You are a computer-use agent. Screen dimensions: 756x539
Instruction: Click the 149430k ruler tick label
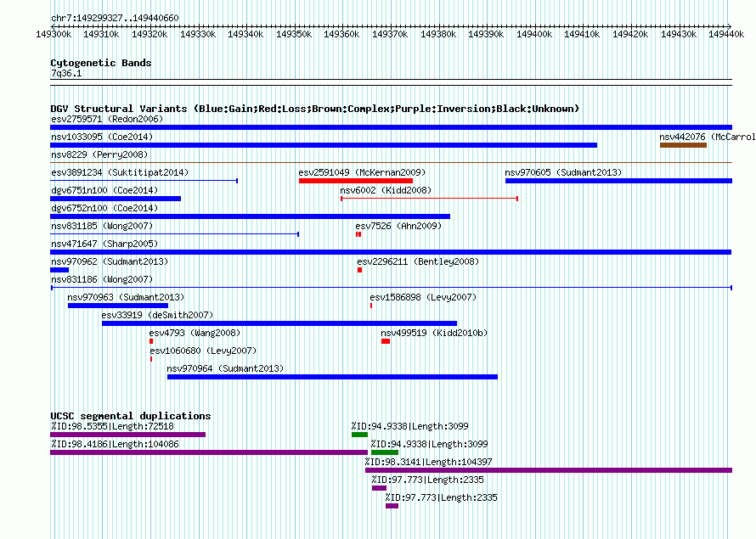(x=679, y=34)
